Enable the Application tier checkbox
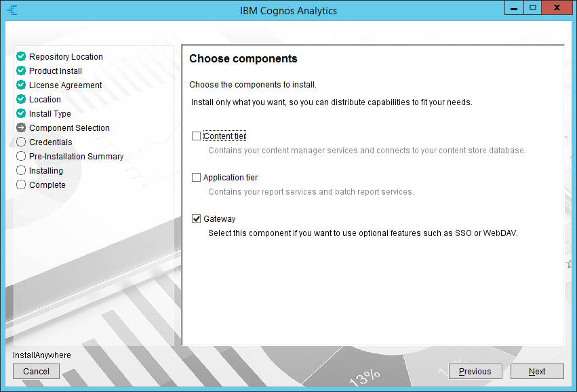 [x=196, y=178]
